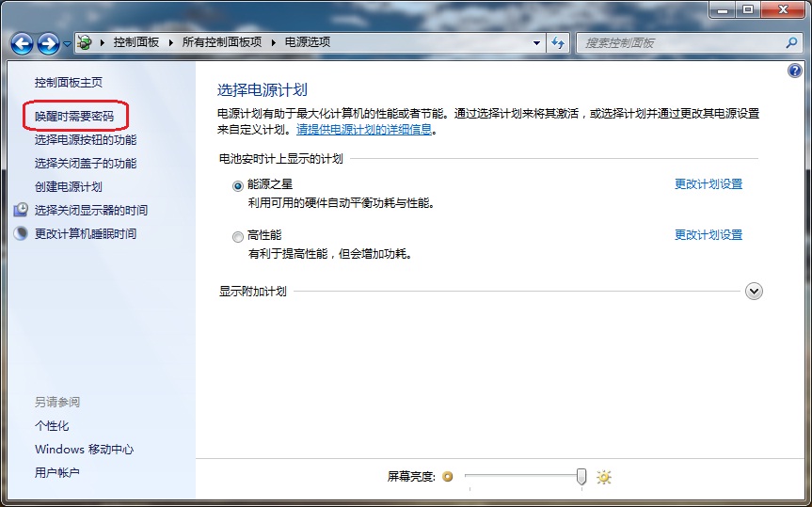Open recent pages dropdown beside Forward arrow

pyautogui.click(x=67, y=44)
